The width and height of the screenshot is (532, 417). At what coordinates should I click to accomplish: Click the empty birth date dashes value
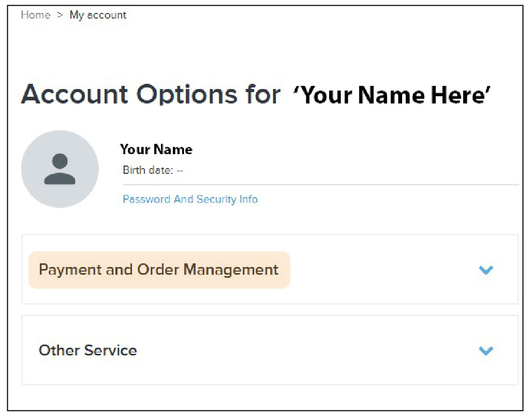(180, 170)
